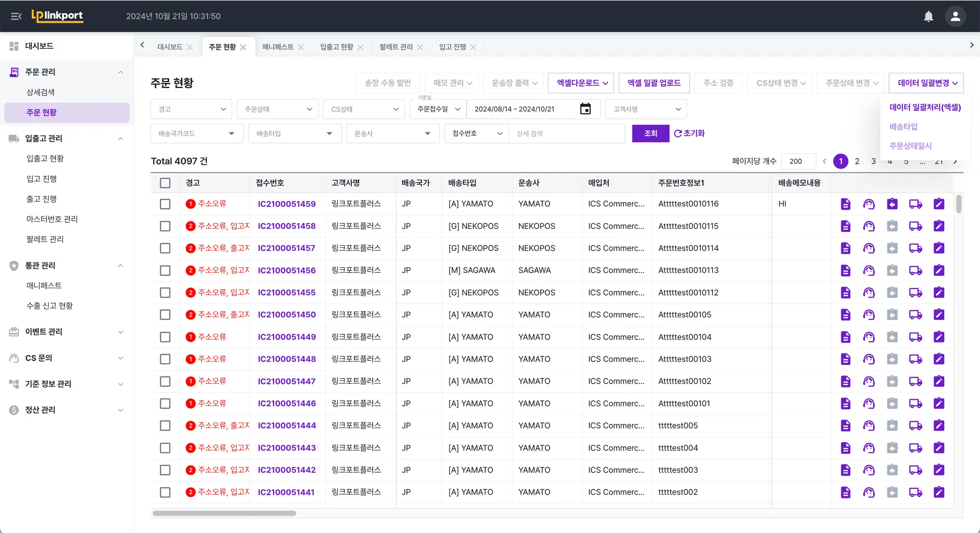Select checkbox for order IC2100051449 row
The width and height of the screenshot is (980, 533).
(x=165, y=337)
